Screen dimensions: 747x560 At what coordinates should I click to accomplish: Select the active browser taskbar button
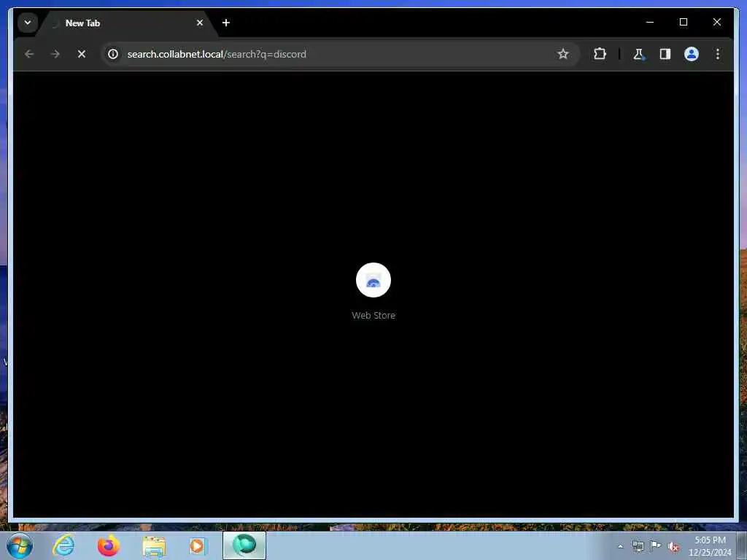(x=244, y=545)
